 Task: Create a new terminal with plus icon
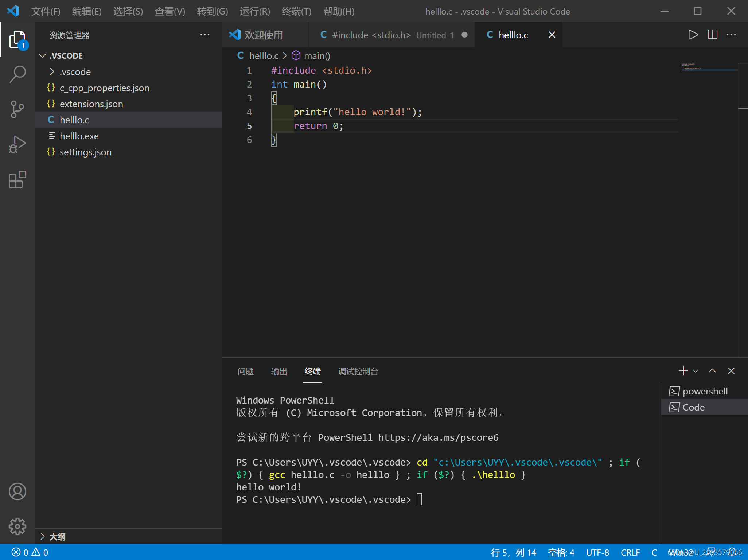click(x=683, y=371)
